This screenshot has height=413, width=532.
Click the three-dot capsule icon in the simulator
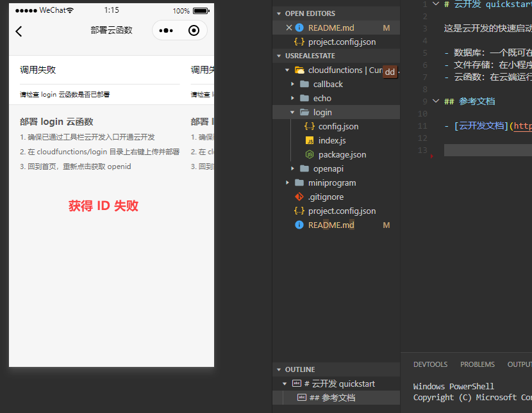point(165,30)
